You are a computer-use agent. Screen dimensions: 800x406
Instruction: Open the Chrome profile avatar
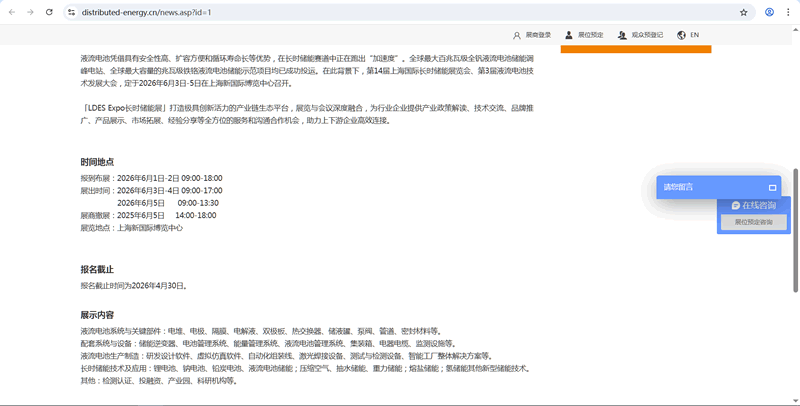tap(769, 12)
